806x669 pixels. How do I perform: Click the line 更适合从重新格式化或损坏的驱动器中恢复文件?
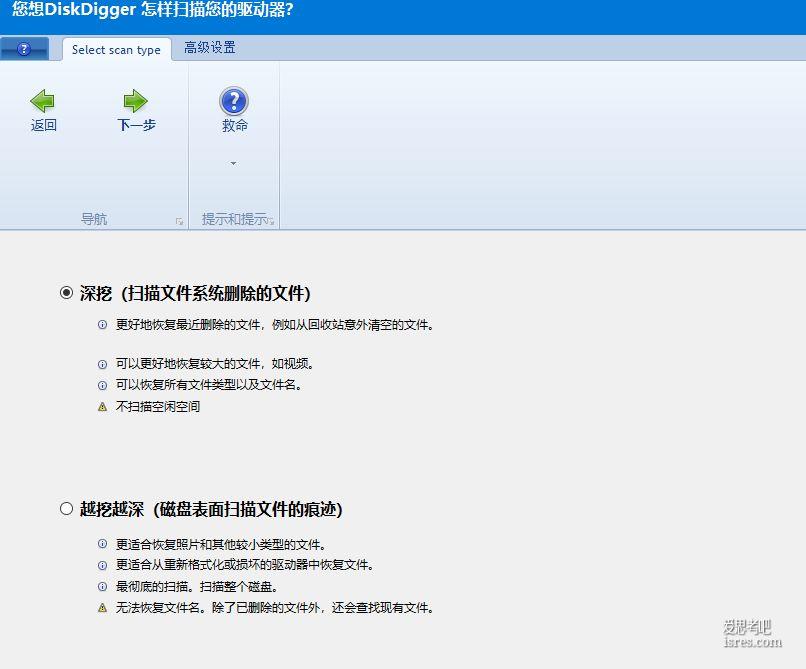tap(245, 565)
